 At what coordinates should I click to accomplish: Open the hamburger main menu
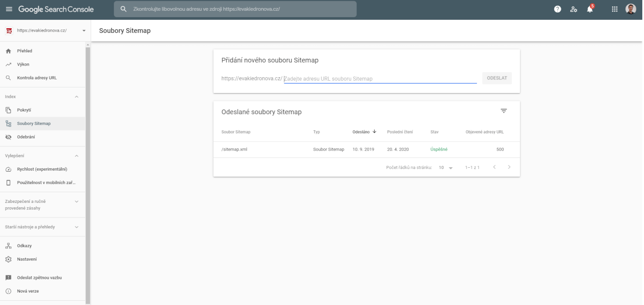(9, 9)
